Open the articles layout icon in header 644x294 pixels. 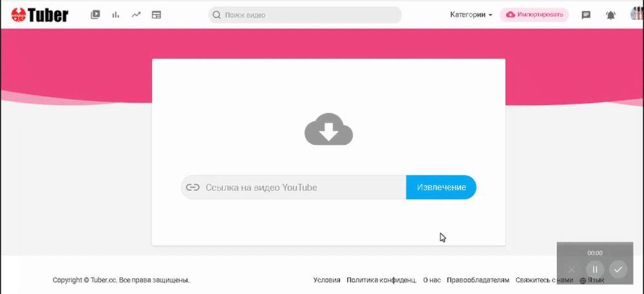(156, 15)
